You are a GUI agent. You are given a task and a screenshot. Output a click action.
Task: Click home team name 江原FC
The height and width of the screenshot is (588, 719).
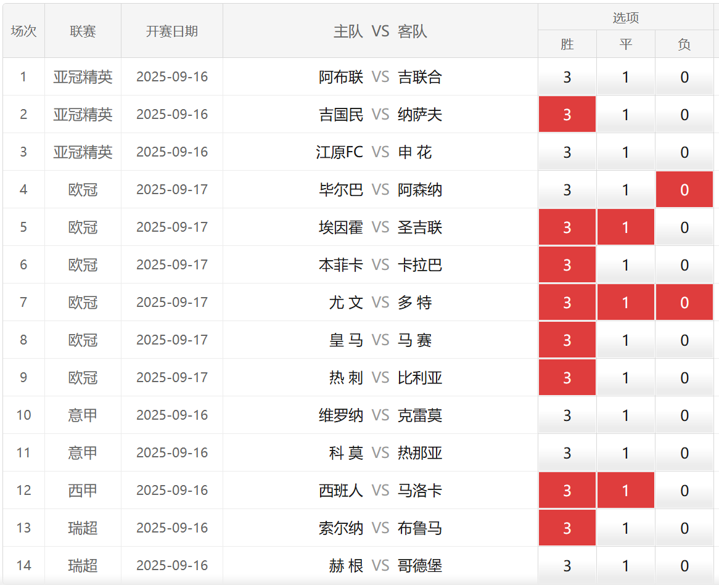339,152
